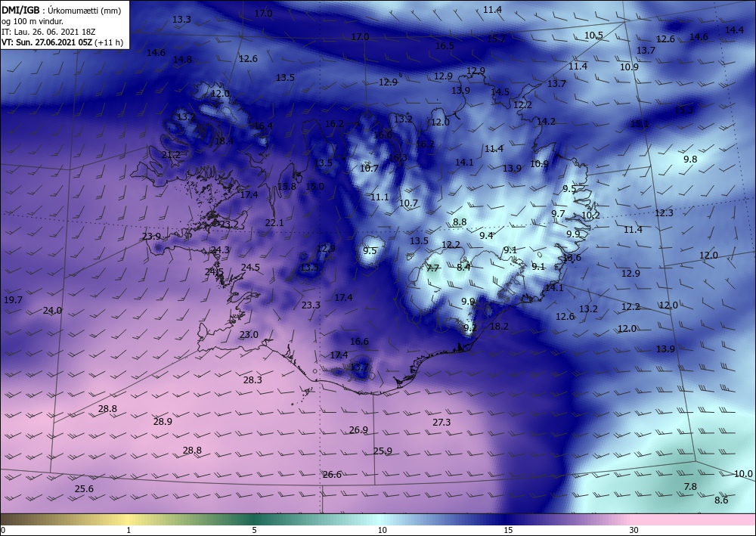Click the 7.8 value label

[690, 487]
